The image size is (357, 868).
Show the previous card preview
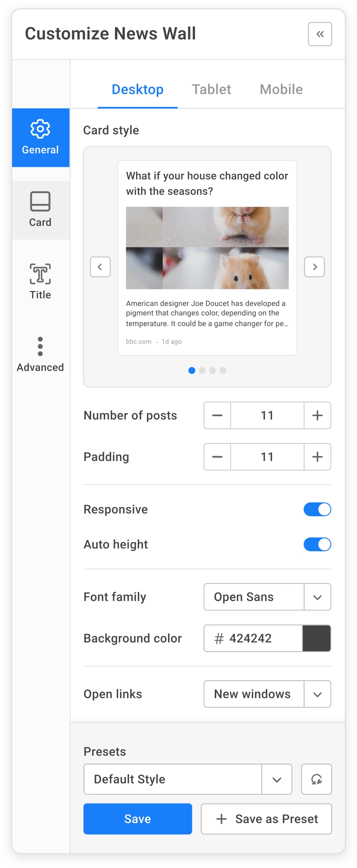[x=100, y=267]
